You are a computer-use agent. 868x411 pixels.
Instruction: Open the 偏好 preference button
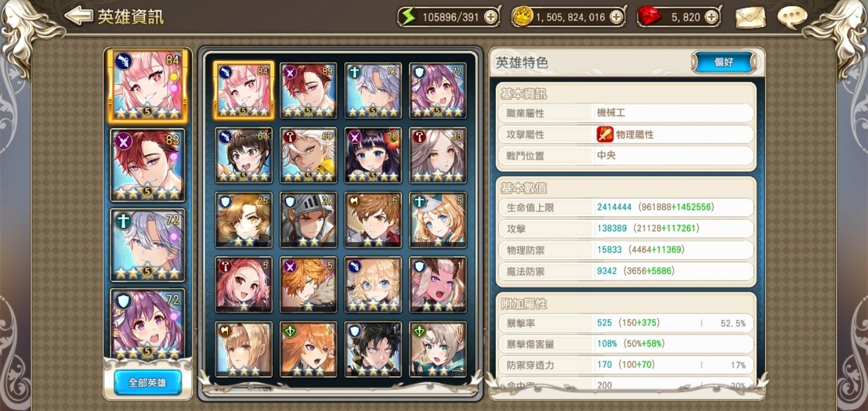tap(724, 62)
